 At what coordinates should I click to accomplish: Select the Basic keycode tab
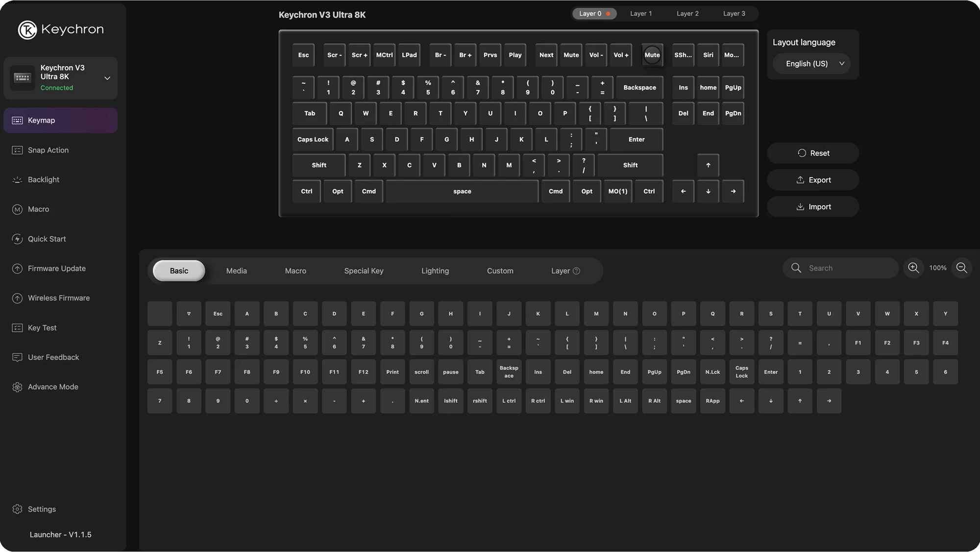coord(179,271)
